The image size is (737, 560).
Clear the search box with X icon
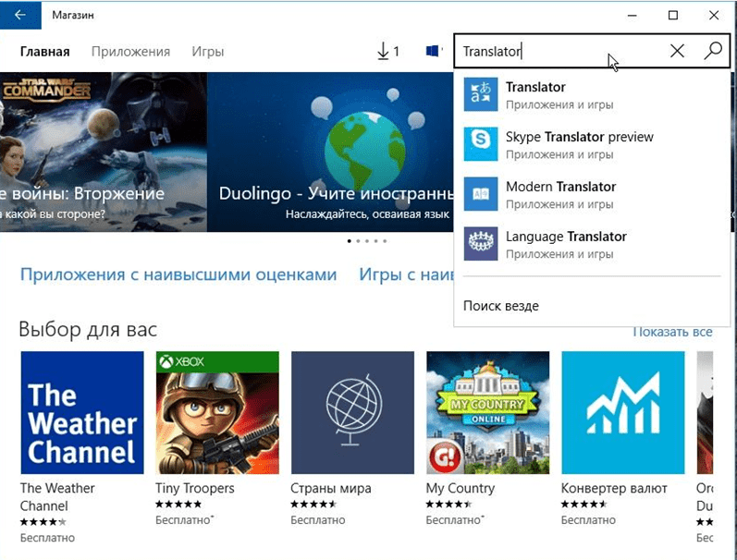677,52
